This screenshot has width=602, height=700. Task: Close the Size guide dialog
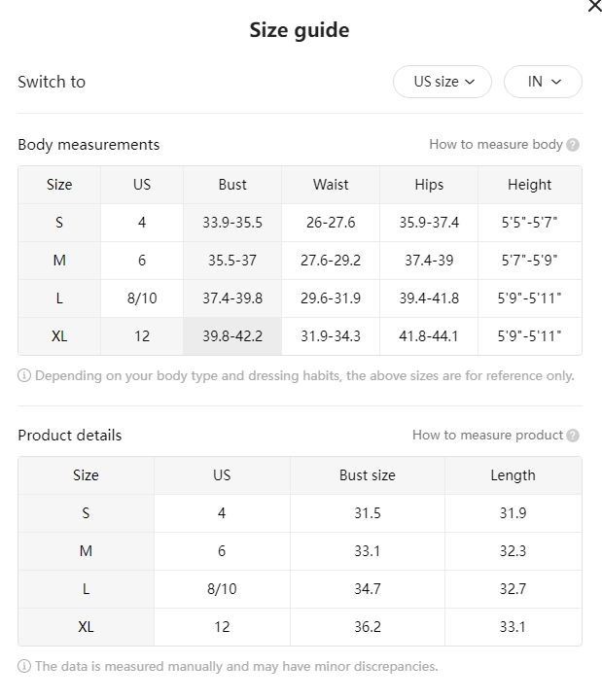click(x=595, y=6)
